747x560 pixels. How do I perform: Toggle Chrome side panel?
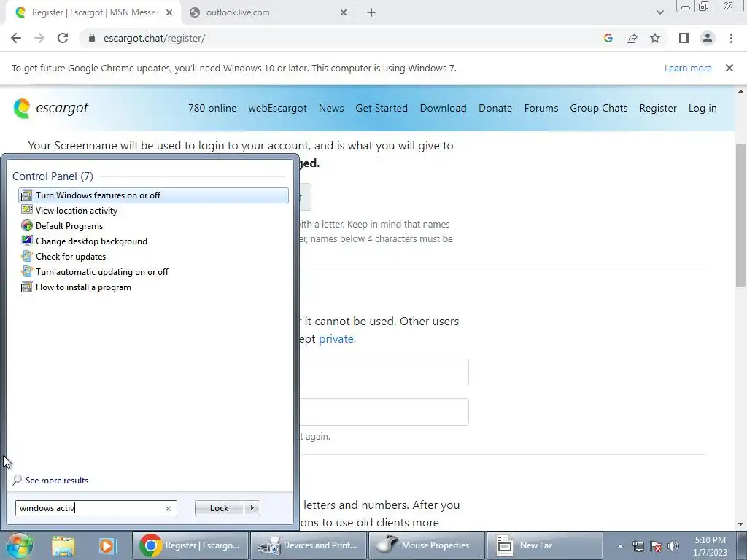pyautogui.click(x=684, y=38)
